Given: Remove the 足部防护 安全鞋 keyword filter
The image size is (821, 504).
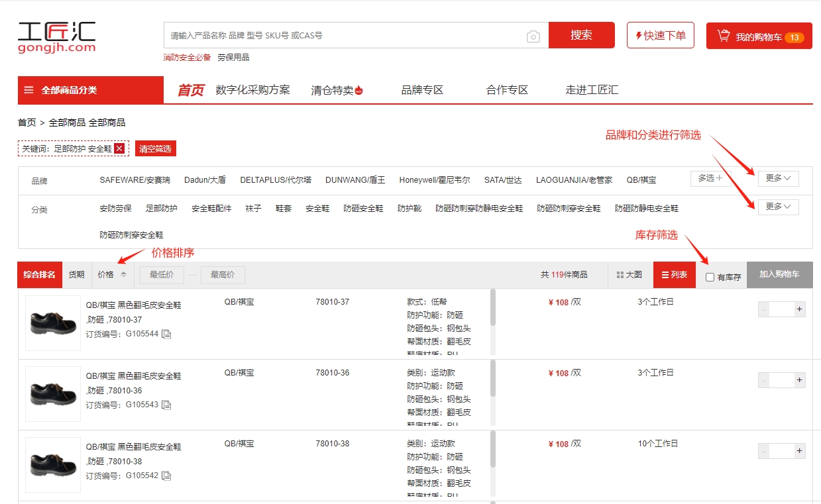Looking at the screenshot, I should point(119,148).
